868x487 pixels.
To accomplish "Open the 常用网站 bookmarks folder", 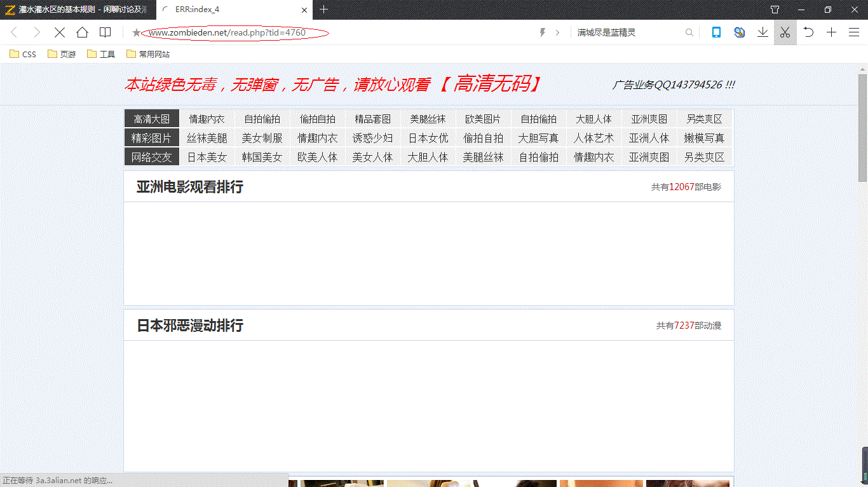I will (148, 54).
